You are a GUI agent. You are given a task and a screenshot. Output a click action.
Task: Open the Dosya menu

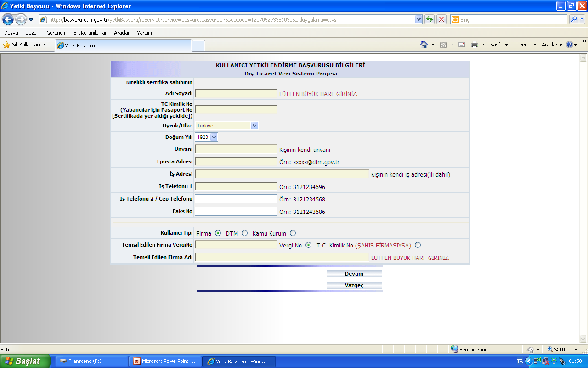11,33
